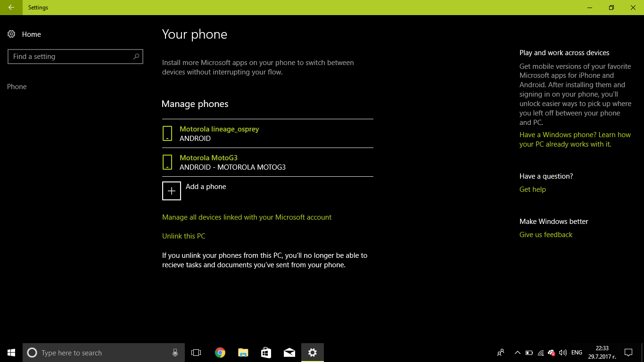Select the Phone sidebar item
The width and height of the screenshot is (644, 362).
coord(17,87)
